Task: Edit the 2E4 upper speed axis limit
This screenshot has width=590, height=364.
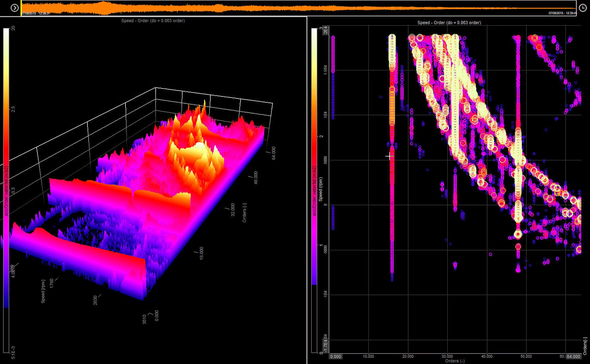Action: (325, 30)
